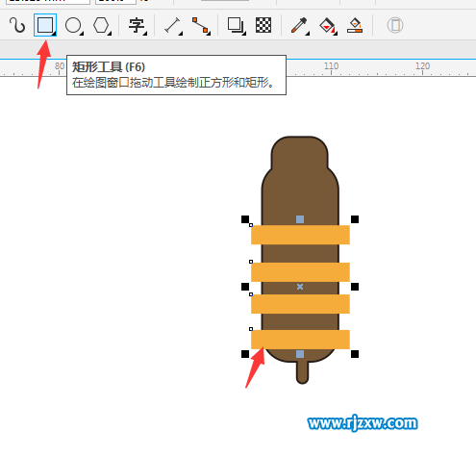Select the Transparency checkerboard tool
Viewport: 476px width, 457px height.
pyautogui.click(x=263, y=25)
